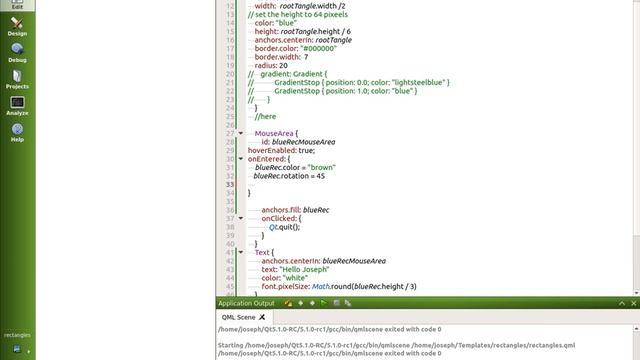Click the 'Qt.quit();' statement
This screenshot has height=360, width=640.
point(284,227)
